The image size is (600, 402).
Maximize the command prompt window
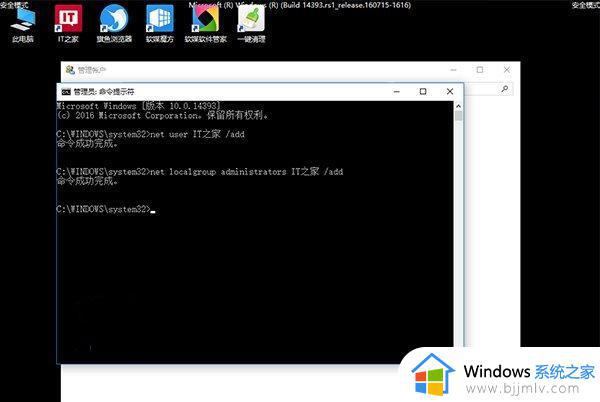point(423,91)
